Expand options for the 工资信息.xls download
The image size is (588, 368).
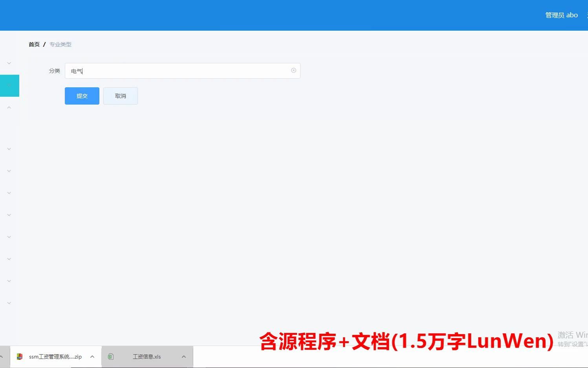[184, 357]
